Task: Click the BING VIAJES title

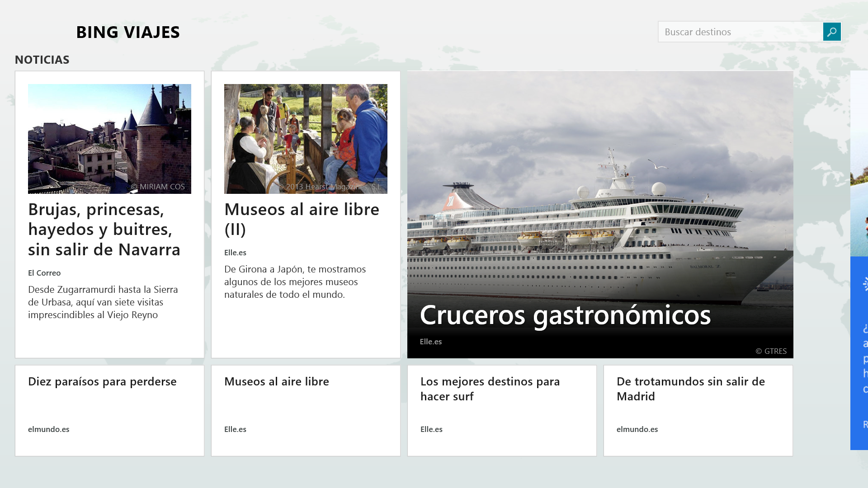Action: 128,32
